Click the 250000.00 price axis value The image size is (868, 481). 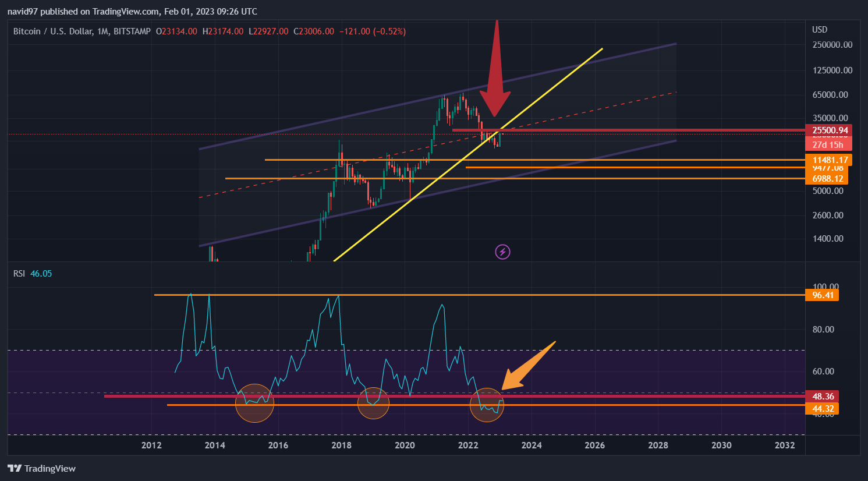pyautogui.click(x=832, y=45)
